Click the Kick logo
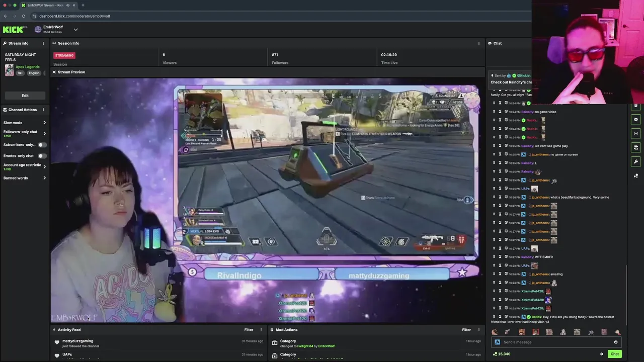 click(x=15, y=30)
